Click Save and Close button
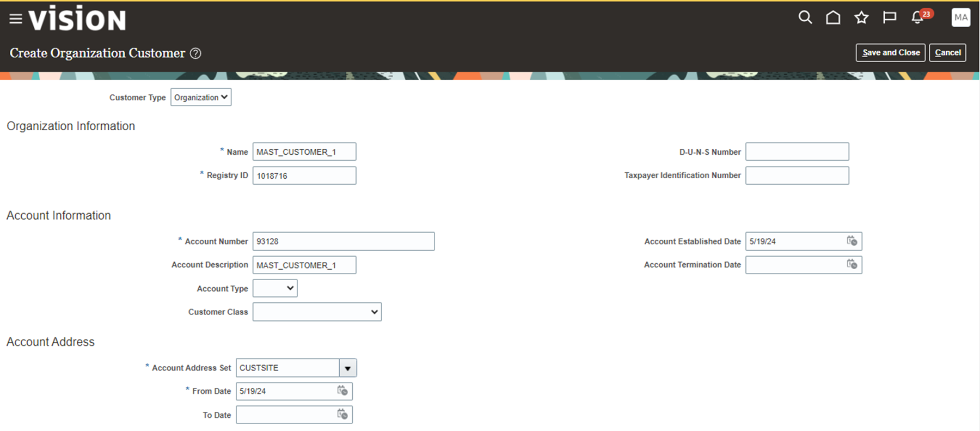Image resolution: width=980 pixels, height=431 pixels. [x=890, y=53]
